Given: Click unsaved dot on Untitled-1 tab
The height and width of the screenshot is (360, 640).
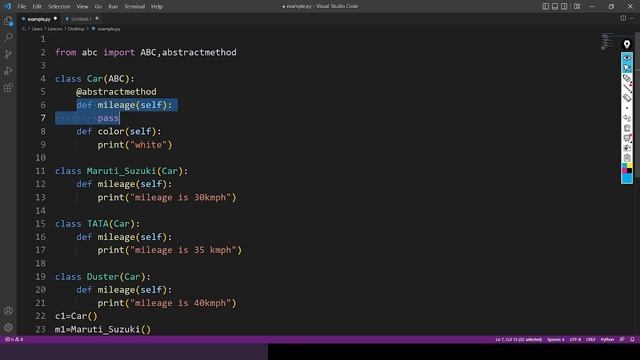Looking at the screenshot, I should (x=97, y=19).
